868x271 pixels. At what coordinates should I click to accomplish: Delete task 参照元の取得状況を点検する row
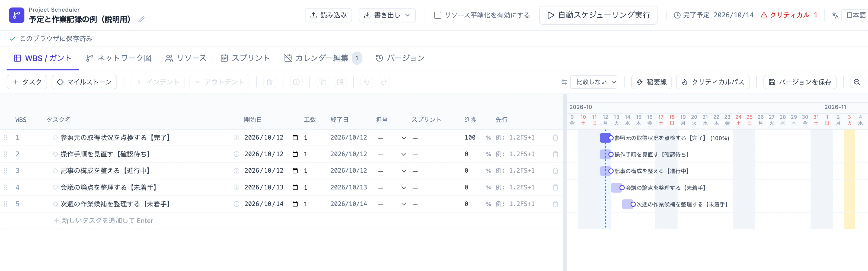tap(555, 138)
